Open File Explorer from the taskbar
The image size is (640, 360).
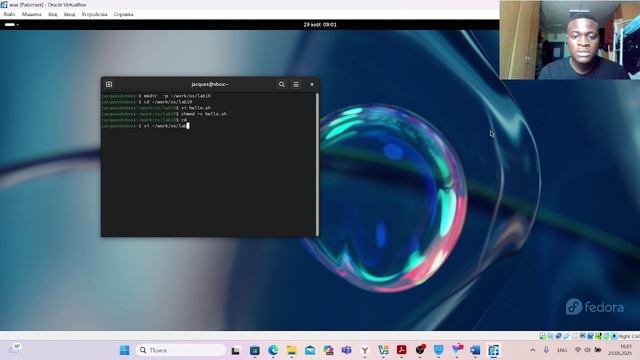click(x=291, y=350)
